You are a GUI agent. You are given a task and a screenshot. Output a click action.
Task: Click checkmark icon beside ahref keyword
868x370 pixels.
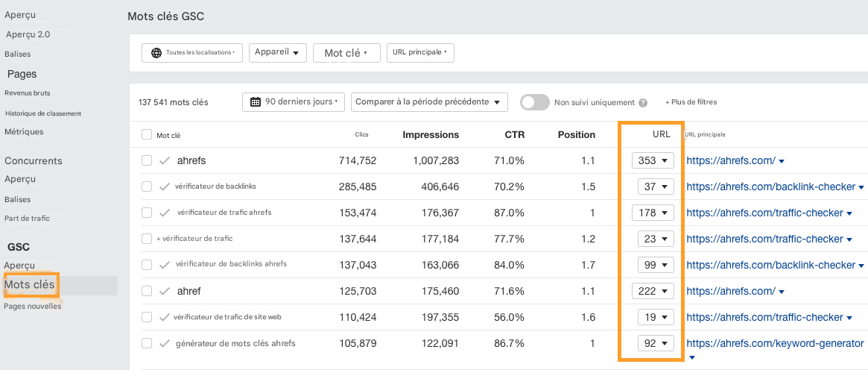pyautogui.click(x=165, y=291)
